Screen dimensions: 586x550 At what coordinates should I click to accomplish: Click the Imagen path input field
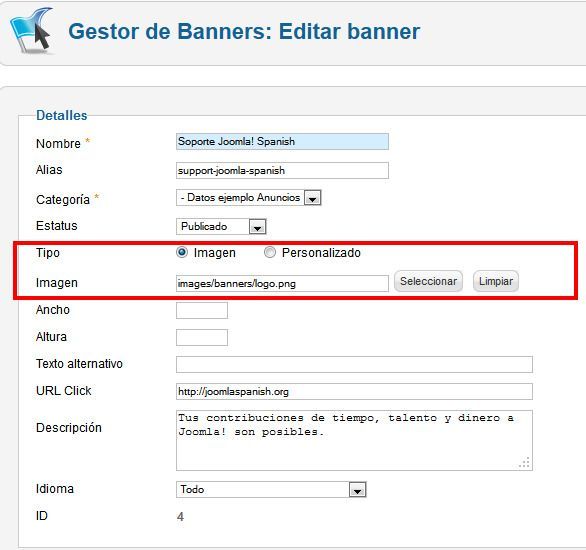pos(282,284)
